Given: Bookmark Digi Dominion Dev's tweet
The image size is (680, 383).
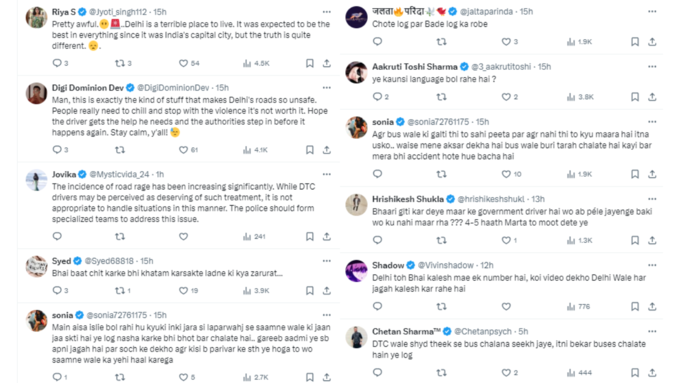Looking at the screenshot, I should tap(310, 150).
